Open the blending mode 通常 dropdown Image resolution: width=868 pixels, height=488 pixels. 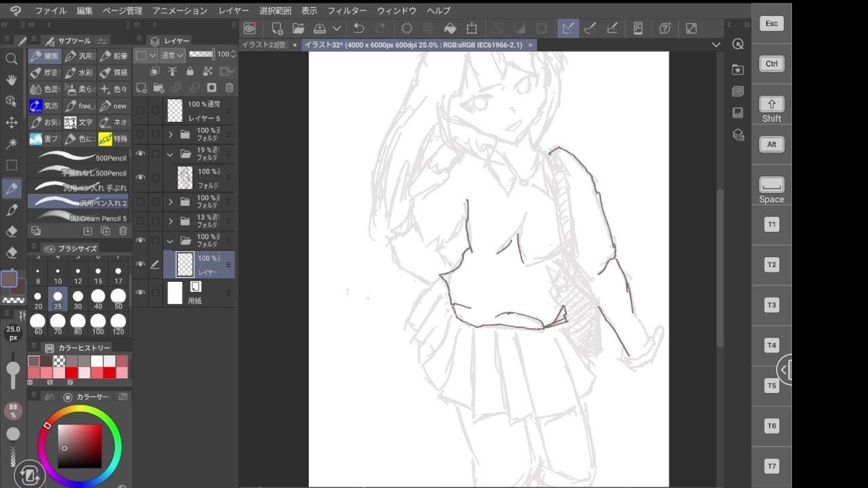pyautogui.click(x=172, y=55)
